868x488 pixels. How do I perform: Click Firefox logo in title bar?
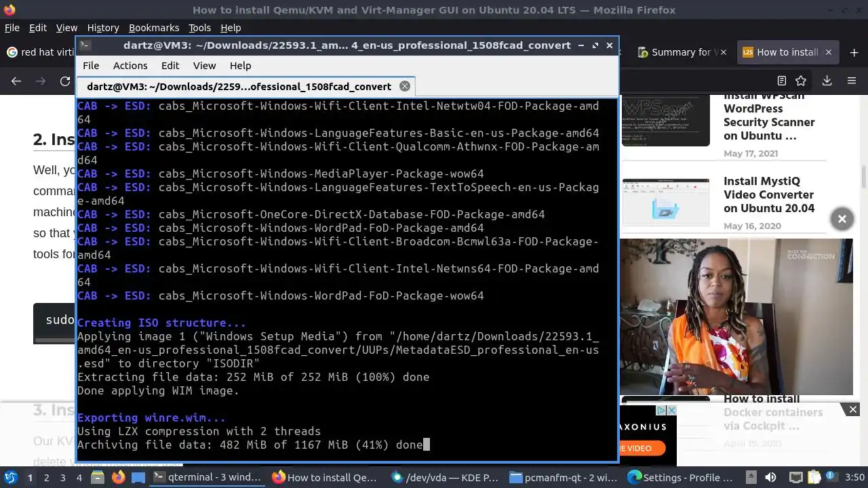pyautogui.click(x=8, y=9)
